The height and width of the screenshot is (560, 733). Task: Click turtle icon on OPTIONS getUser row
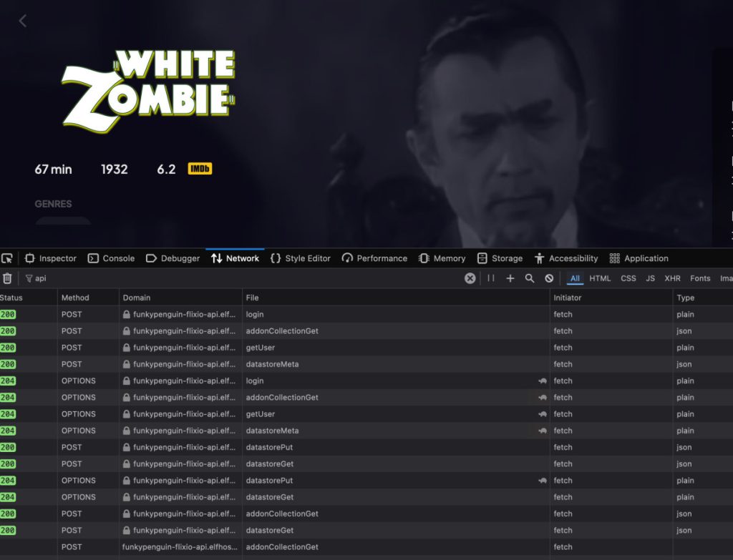(543, 414)
